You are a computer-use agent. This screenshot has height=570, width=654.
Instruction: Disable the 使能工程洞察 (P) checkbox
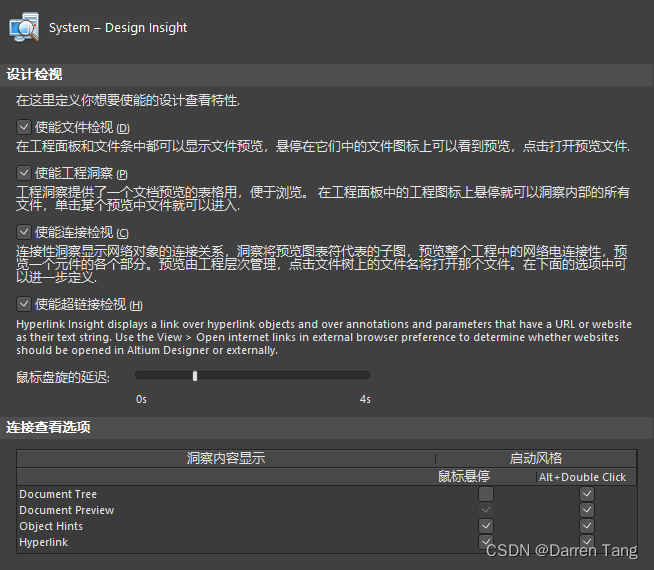(x=24, y=173)
